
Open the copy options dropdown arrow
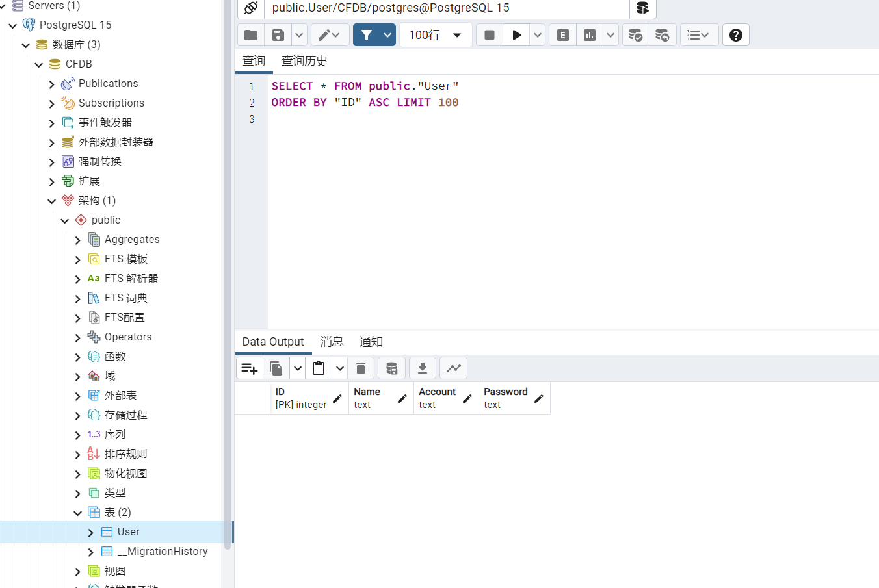pos(297,368)
